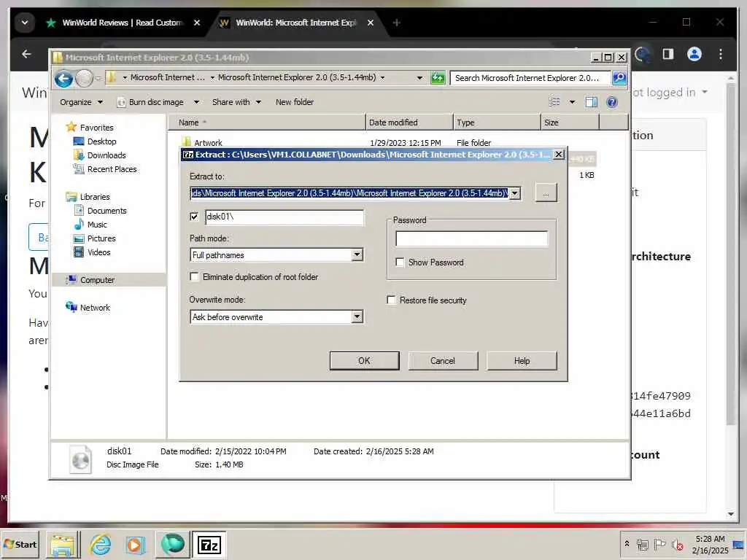Viewport: 747px width, 560px height.
Task: Open Organize menu dropdown
Action: tap(81, 102)
